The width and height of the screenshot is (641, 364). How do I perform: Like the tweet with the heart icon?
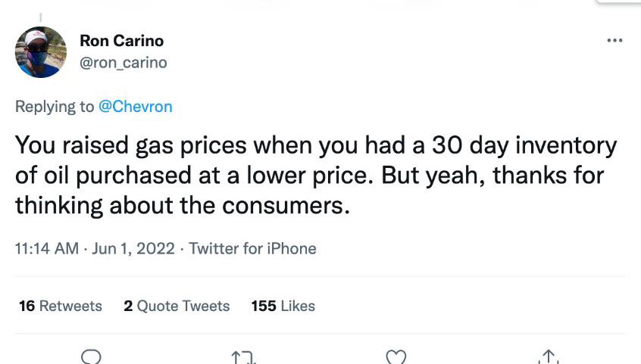point(396,356)
